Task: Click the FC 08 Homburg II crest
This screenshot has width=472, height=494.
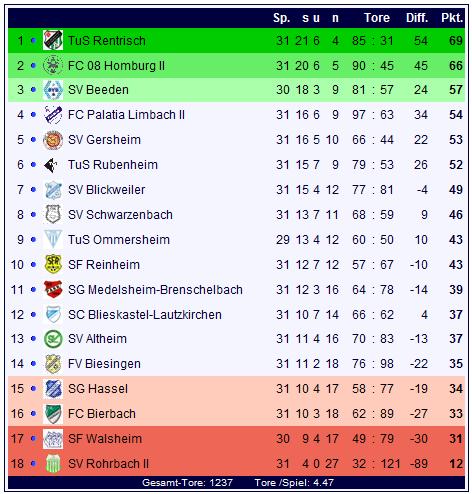Action: coord(53,65)
